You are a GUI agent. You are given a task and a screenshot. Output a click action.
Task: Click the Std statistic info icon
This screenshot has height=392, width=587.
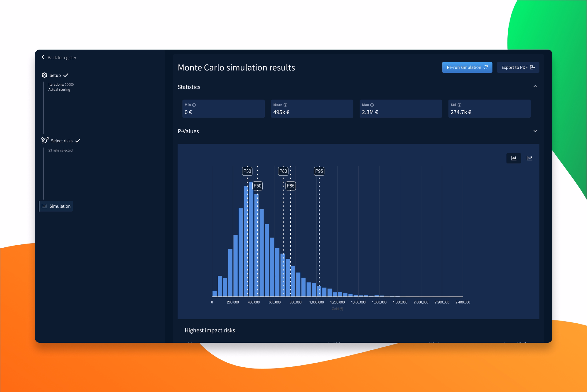point(460,105)
